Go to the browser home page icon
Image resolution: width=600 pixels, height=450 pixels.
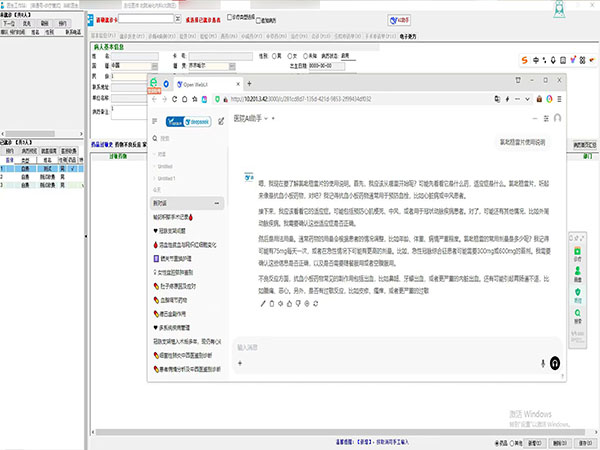point(184,99)
